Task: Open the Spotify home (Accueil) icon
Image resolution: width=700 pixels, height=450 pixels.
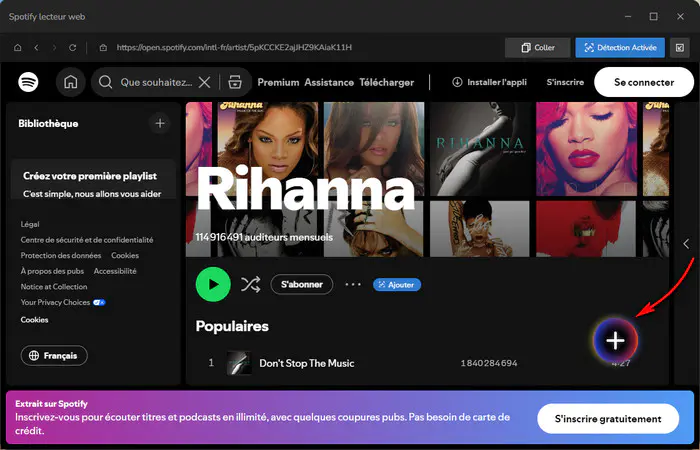Action: click(71, 82)
